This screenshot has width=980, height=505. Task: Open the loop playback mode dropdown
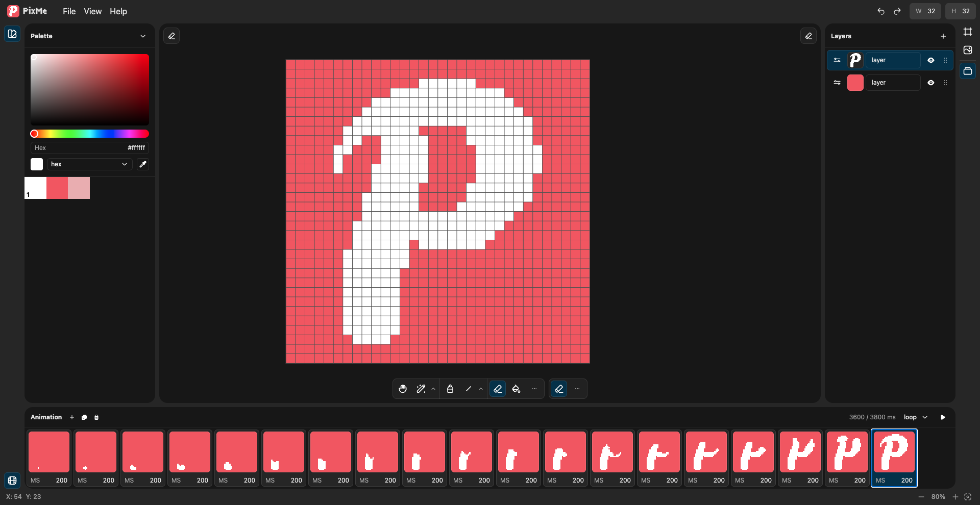(916, 417)
